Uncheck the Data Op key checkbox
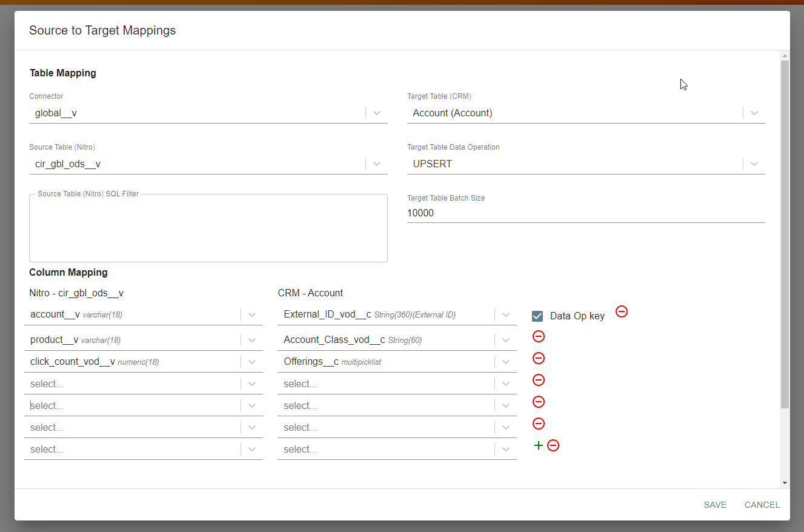Image resolution: width=804 pixels, height=532 pixels. 537,316
